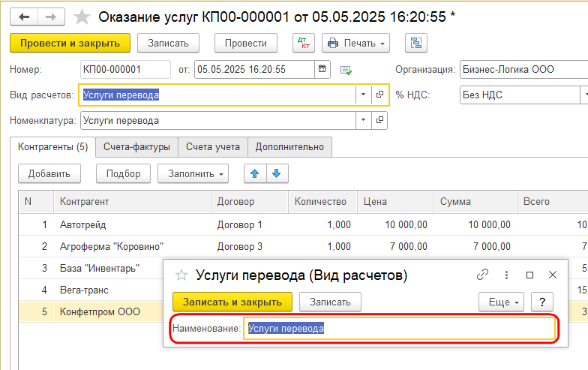Open the three-dots menu in the dialog
The height and width of the screenshot is (370, 588).
pos(506,275)
